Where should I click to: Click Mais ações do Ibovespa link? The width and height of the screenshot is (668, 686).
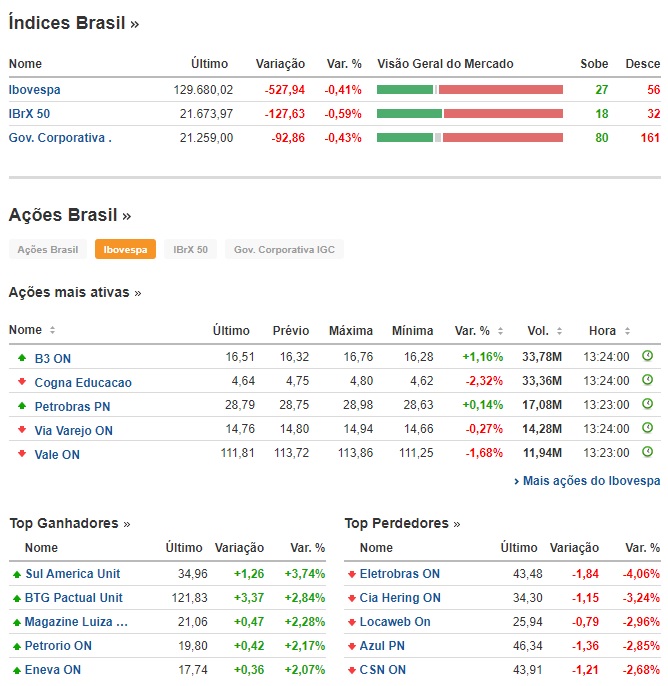tap(587, 481)
